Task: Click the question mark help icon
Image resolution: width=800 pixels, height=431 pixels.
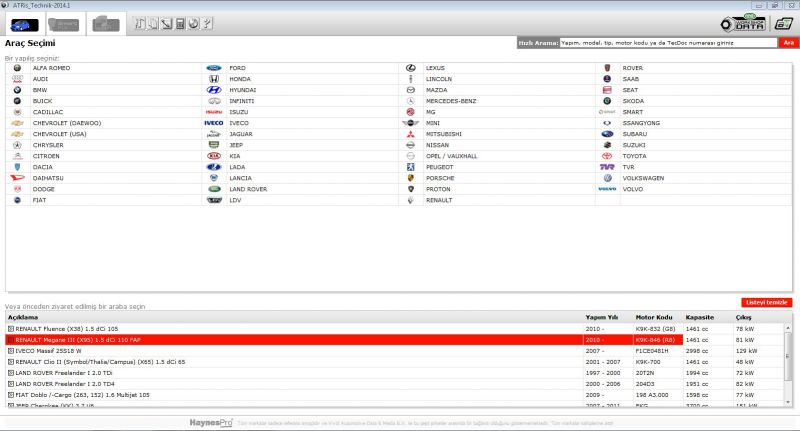Action: point(207,23)
